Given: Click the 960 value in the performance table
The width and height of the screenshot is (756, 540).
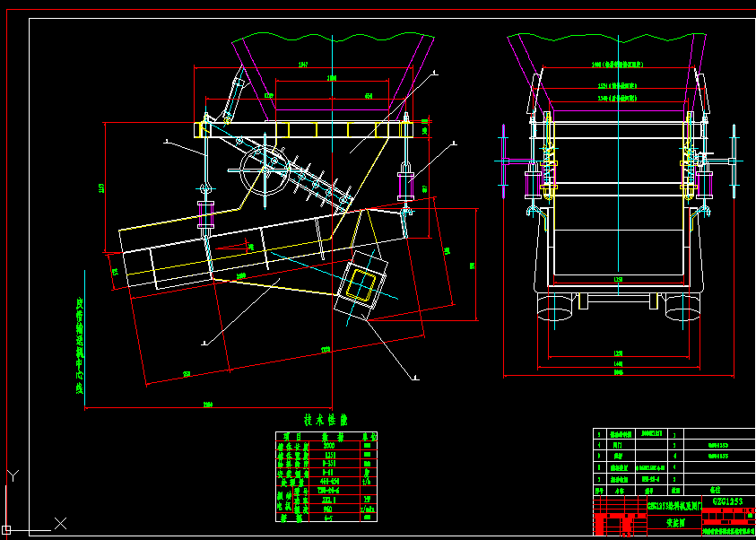Looking at the screenshot, I should point(328,509).
